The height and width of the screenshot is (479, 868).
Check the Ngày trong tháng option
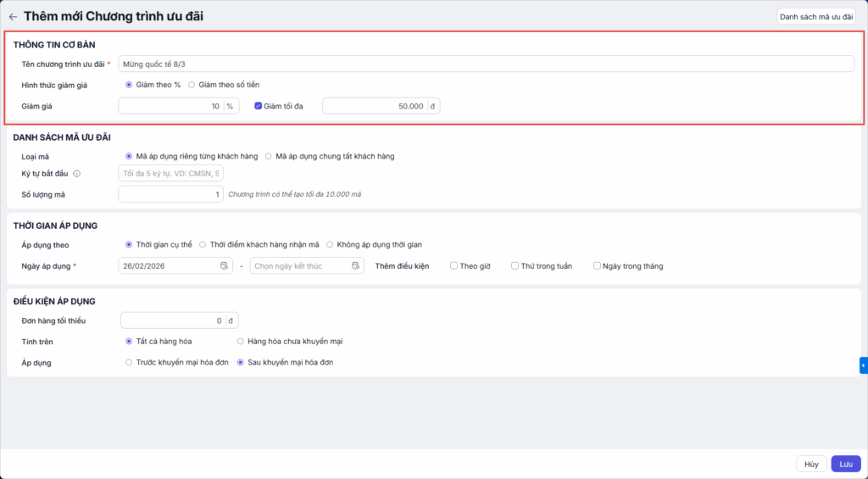tap(598, 266)
